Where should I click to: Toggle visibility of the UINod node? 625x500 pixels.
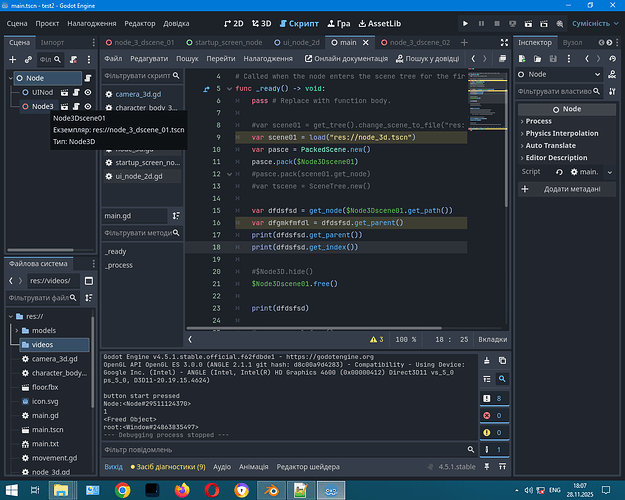pos(88,92)
